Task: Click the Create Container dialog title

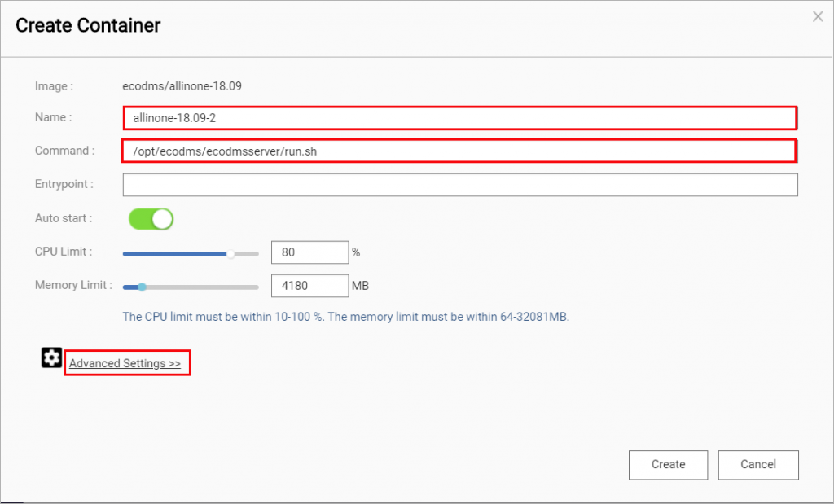Action: 88,25
